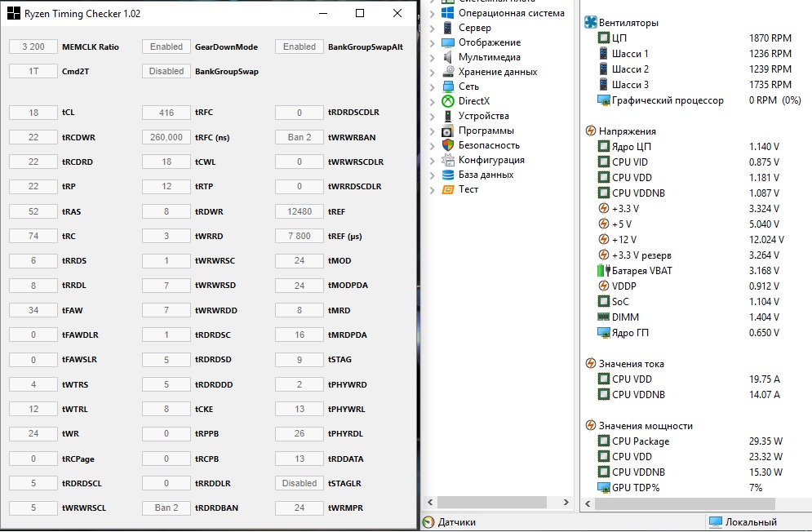
Task: Click the GPU TDP% display icon
Action: click(x=604, y=487)
